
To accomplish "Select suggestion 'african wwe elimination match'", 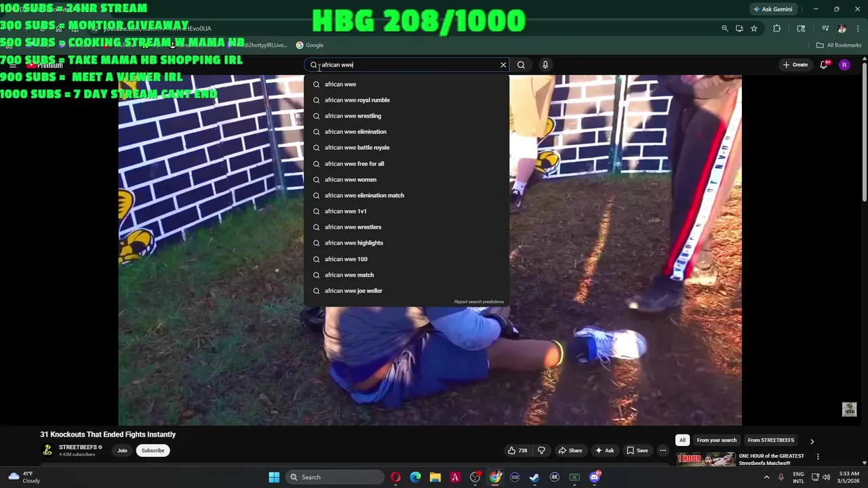I will coord(406,195).
